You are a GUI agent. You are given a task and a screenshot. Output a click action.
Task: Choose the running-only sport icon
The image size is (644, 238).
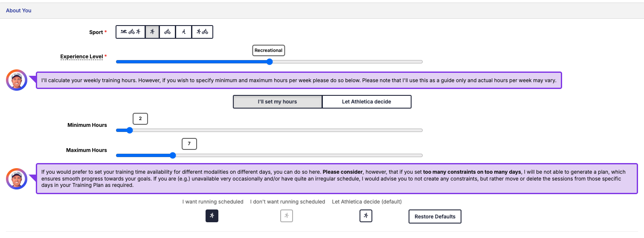coord(152,32)
